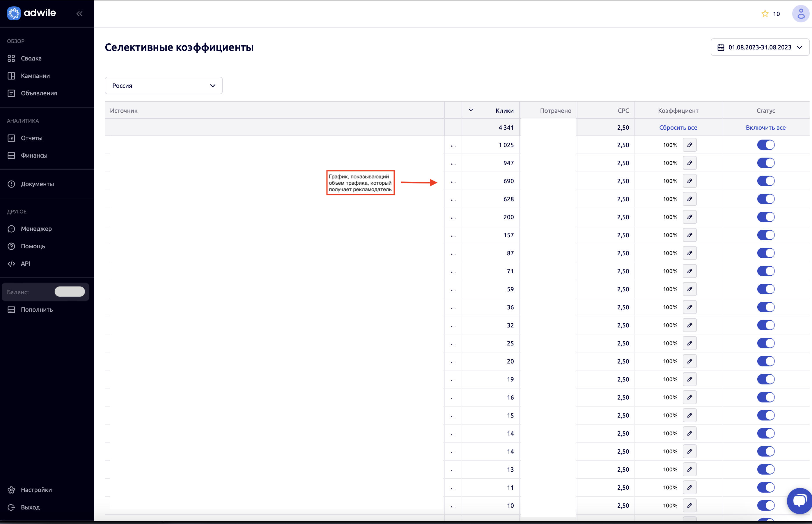The height and width of the screenshot is (524, 812).
Task: Open traffic chart in 1 025 clicks row
Action: click(453, 146)
